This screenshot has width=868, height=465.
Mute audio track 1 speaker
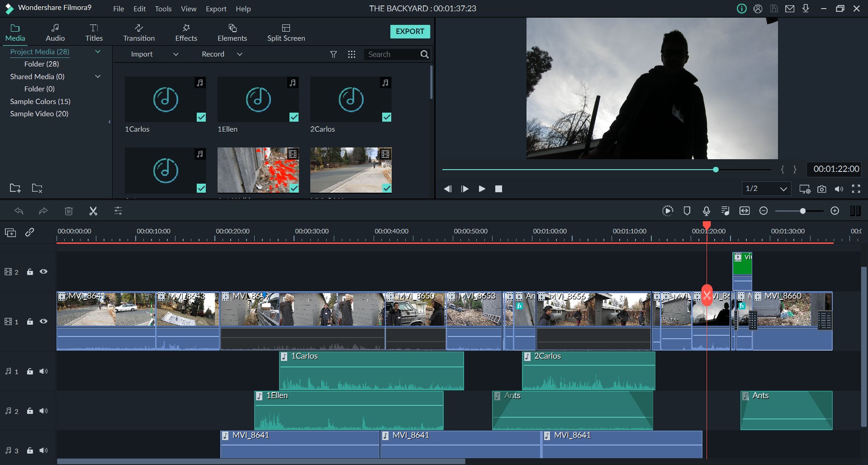[43, 371]
